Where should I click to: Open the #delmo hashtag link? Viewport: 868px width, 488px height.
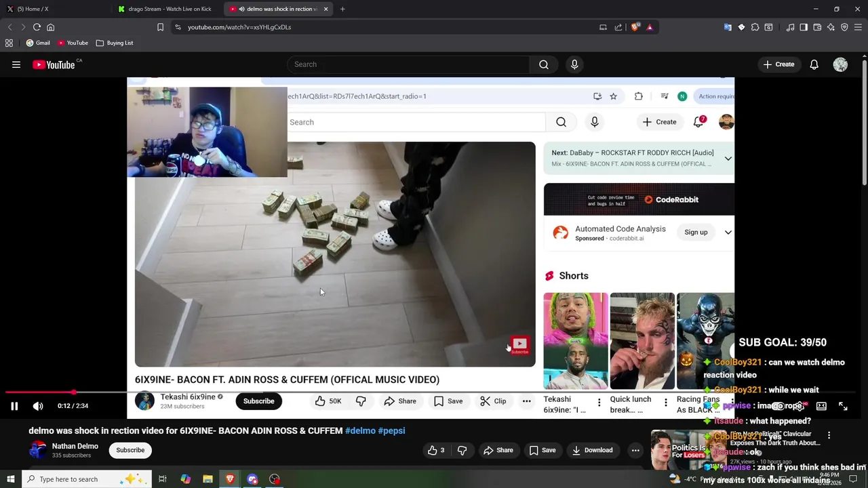tap(360, 430)
